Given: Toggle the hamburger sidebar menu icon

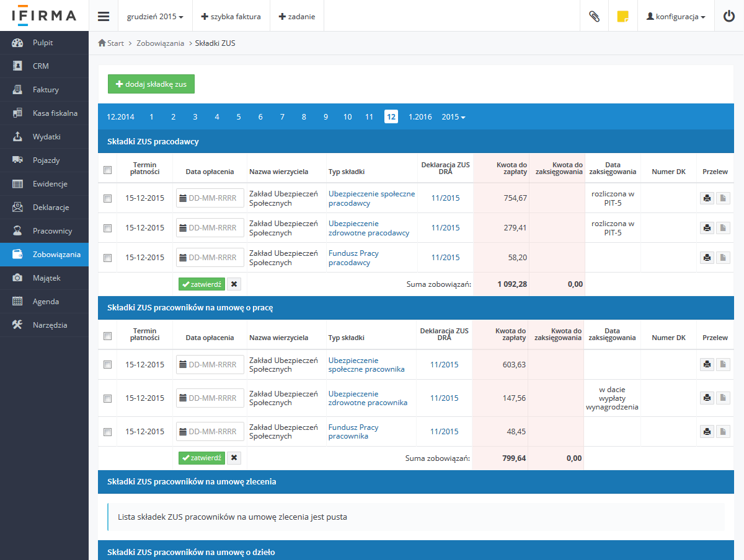Looking at the screenshot, I should (x=104, y=17).
